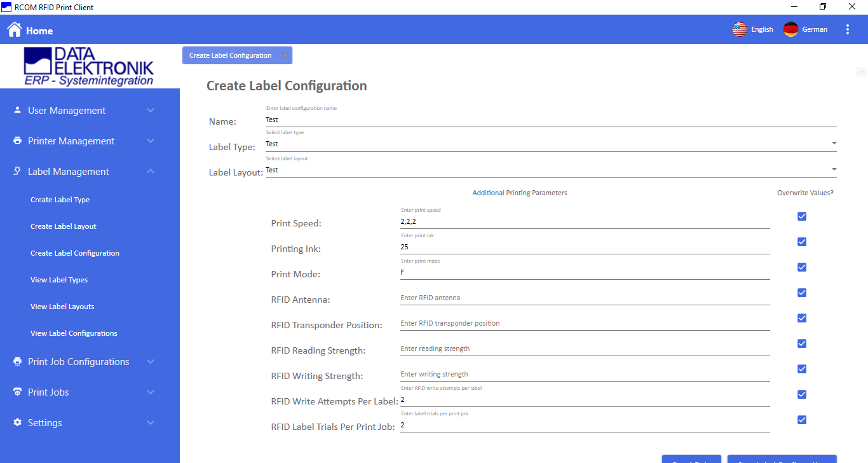Click the User Management person icon

click(x=17, y=110)
